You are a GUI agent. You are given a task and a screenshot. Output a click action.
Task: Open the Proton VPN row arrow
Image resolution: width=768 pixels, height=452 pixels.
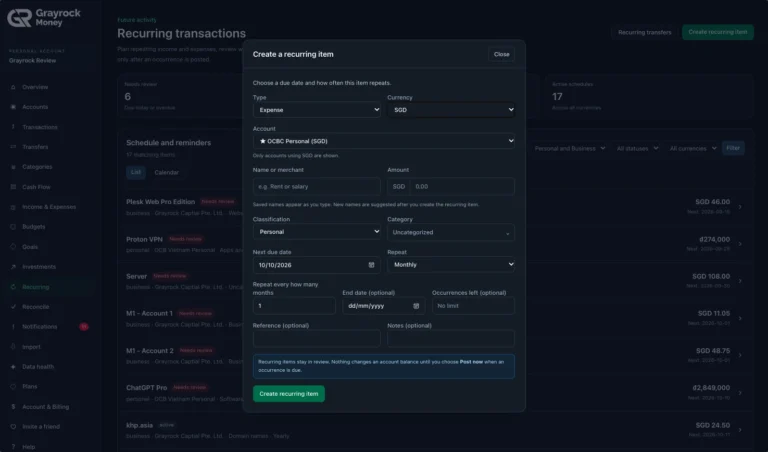click(x=740, y=244)
